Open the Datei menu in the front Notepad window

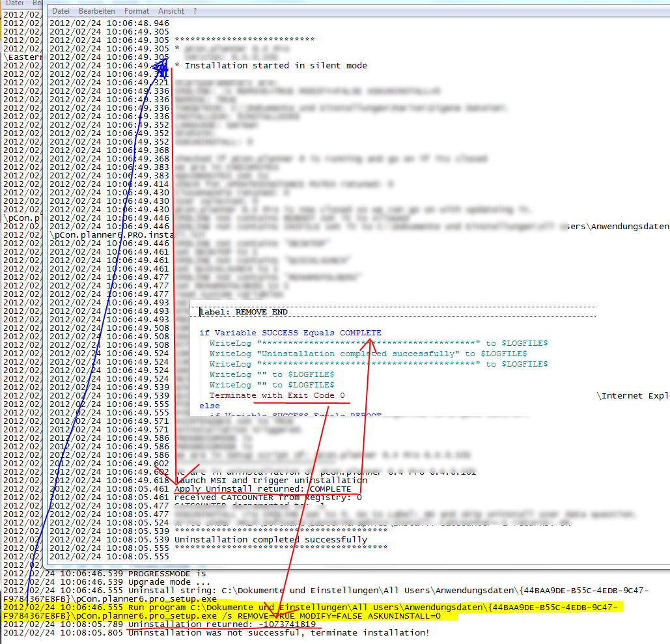coord(61,10)
